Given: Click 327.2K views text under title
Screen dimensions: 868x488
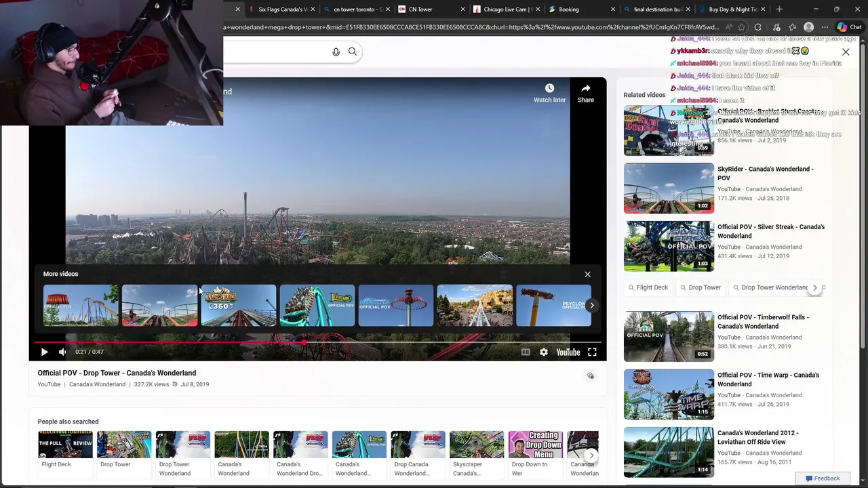Looking at the screenshot, I should [x=151, y=384].
